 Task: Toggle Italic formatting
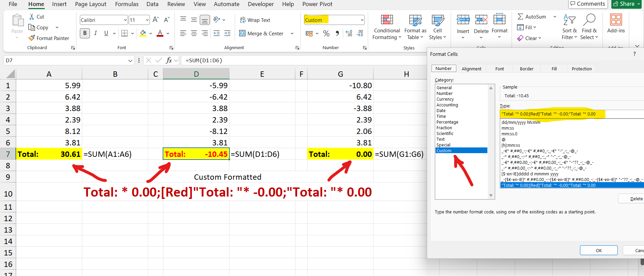(x=96, y=33)
